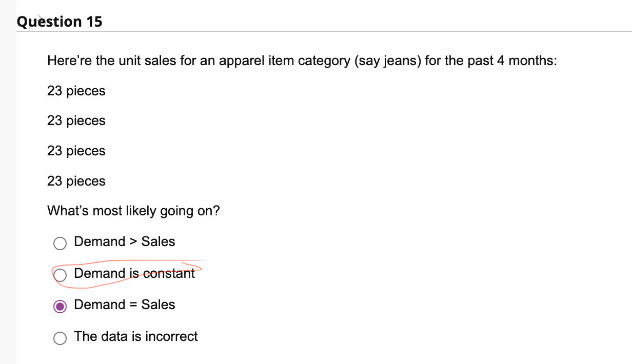Click the second "23 pieces" line
Viewport: 632px width, 364px height.
pyautogui.click(x=76, y=121)
